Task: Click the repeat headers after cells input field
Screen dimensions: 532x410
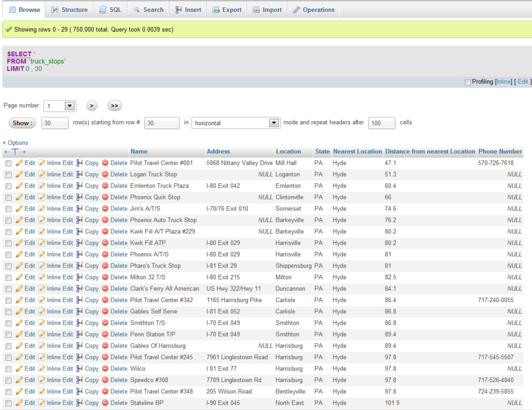Action: click(381, 123)
